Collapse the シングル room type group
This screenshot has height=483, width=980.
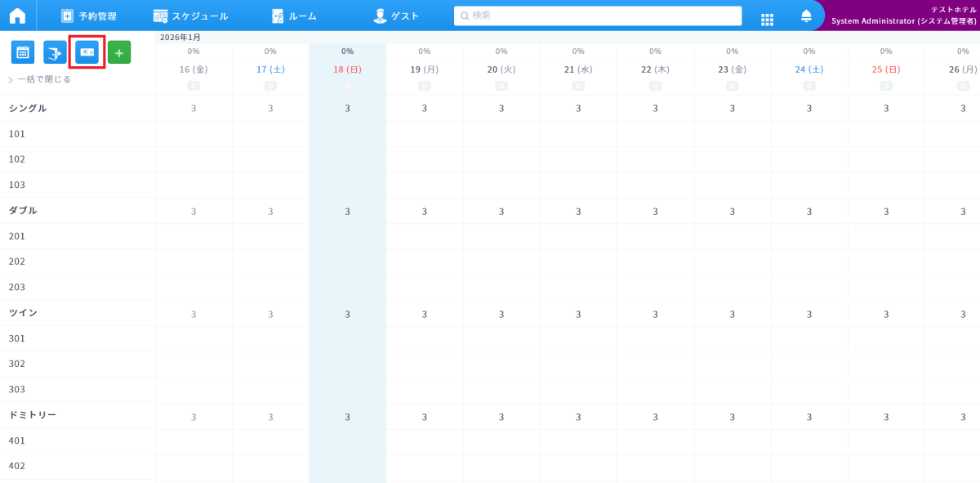tap(28, 108)
